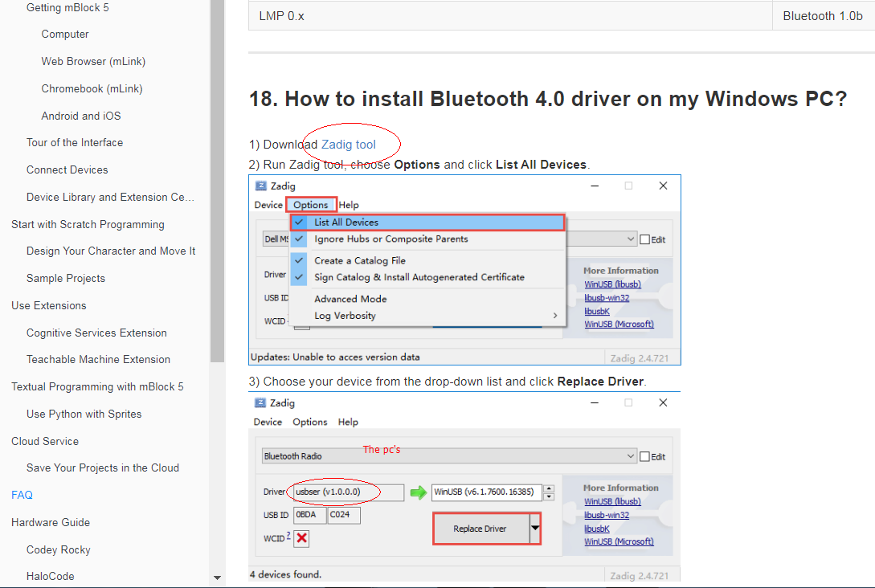Click the sidebar scroll-down arrow

tap(217, 578)
